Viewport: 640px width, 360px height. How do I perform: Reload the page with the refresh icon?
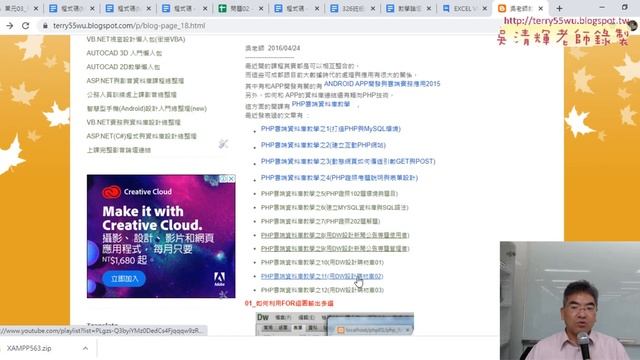25,26
